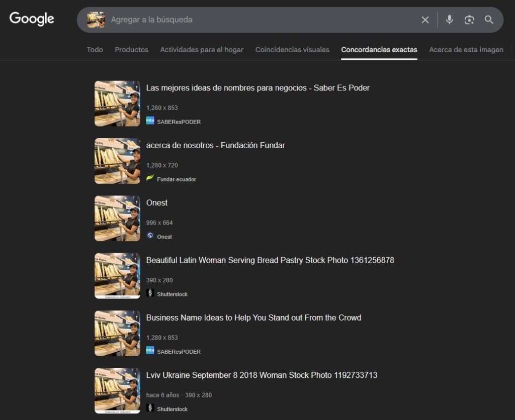Click 'Shutterstock' source name under 'Lviv Ukraine' result
515x420 pixels.
point(172,409)
